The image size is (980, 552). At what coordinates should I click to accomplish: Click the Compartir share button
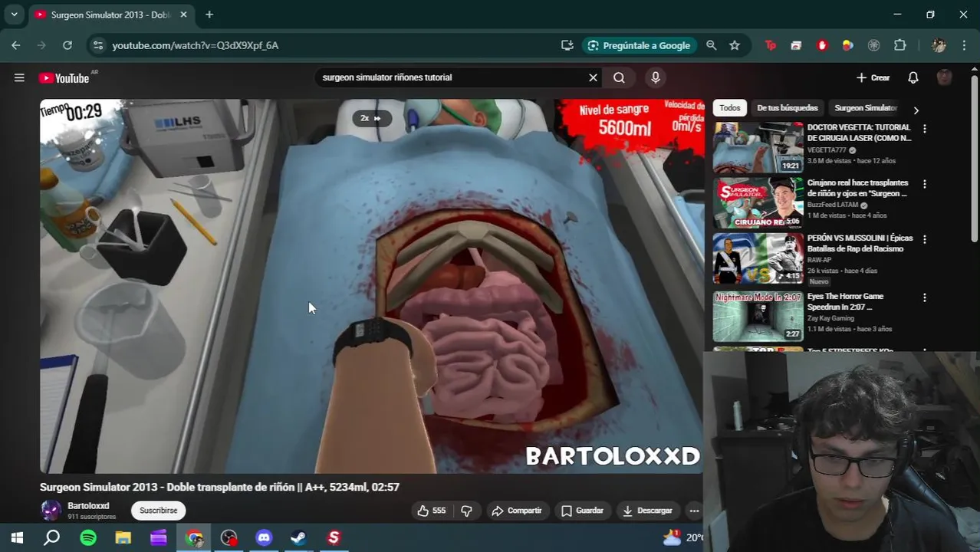pos(517,511)
